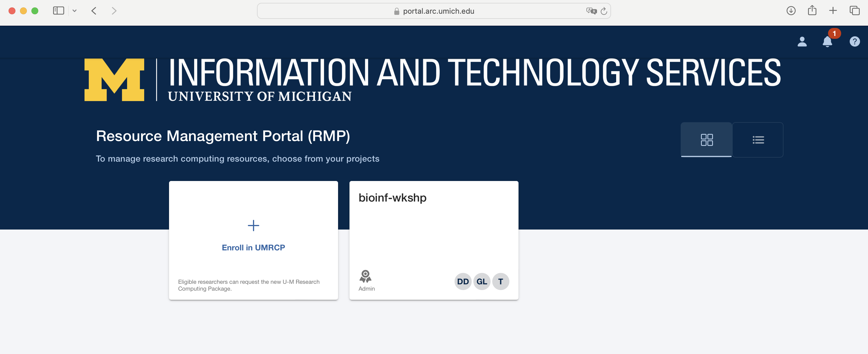This screenshot has width=868, height=354.
Task: Click the portal.arc.umich.edu address field
Action: click(x=438, y=11)
